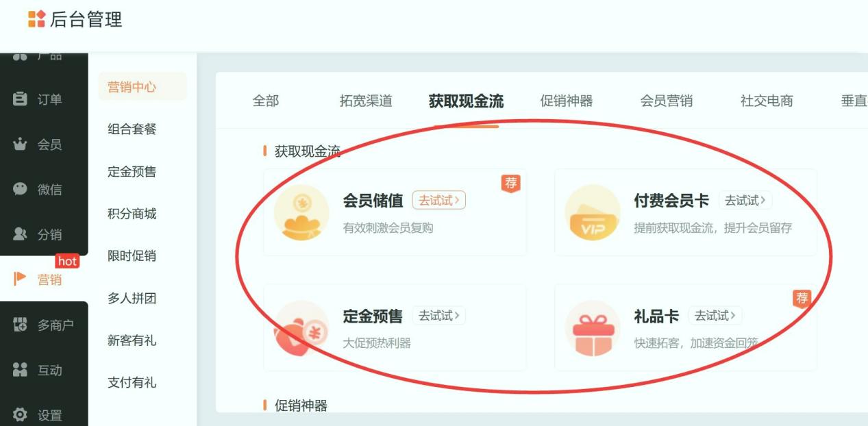868x426 pixels.
Task: Select the 会员 crown icon
Action: [x=21, y=145]
